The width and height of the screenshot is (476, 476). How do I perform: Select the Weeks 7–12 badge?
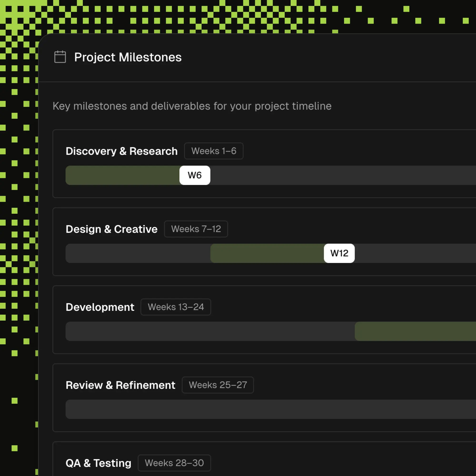tap(196, 229)
